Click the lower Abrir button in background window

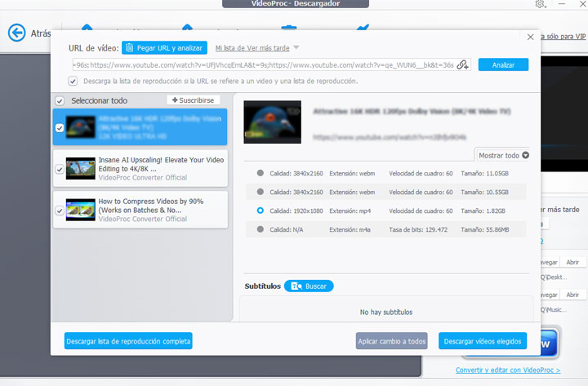[572, 295]
